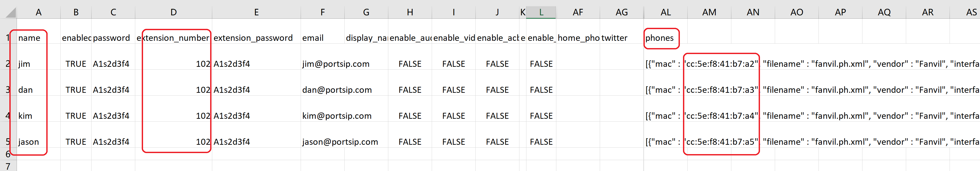Click the "phones" header cell
This screenshot has width=980, height=171.
pyautogui.click(x=660, y=38)
